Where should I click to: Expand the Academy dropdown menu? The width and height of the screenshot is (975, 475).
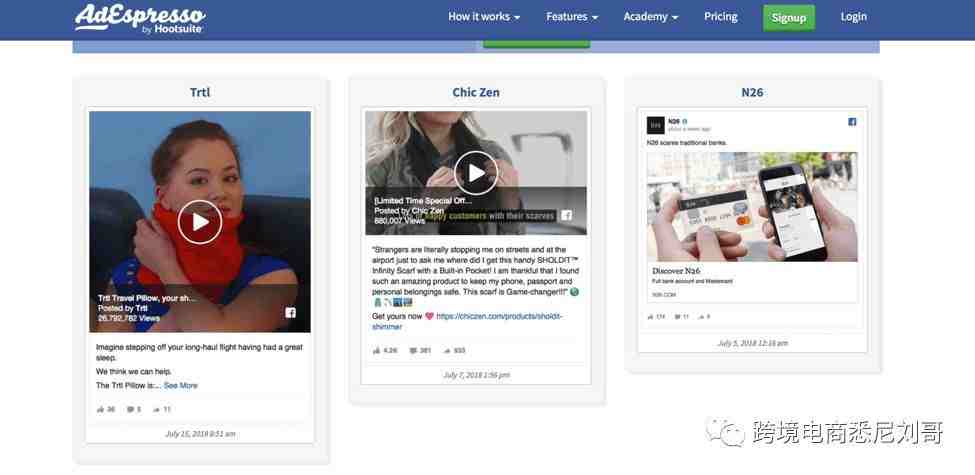[651, 17]
